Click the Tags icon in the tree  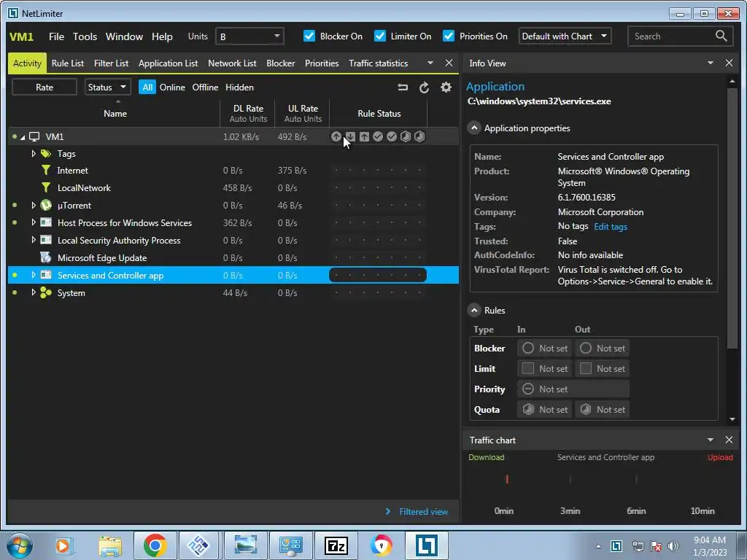[x=46, y=153]
